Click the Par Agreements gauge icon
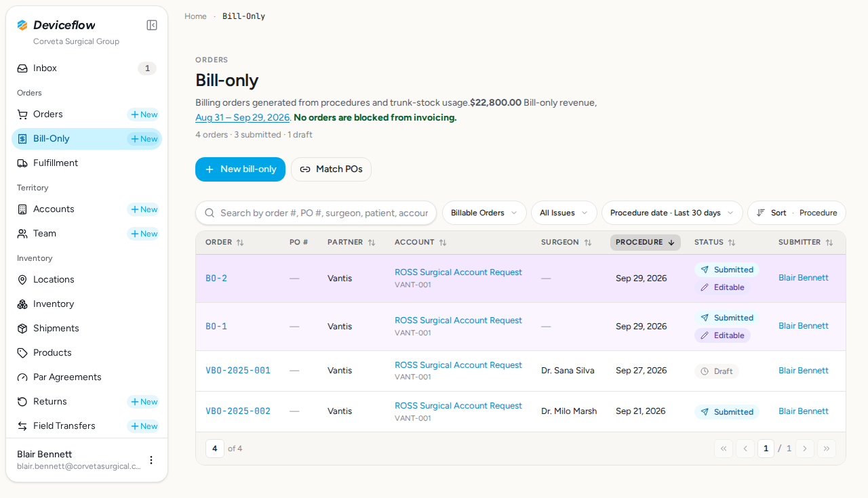Viewport: 868px width, 498px height. 22,377
